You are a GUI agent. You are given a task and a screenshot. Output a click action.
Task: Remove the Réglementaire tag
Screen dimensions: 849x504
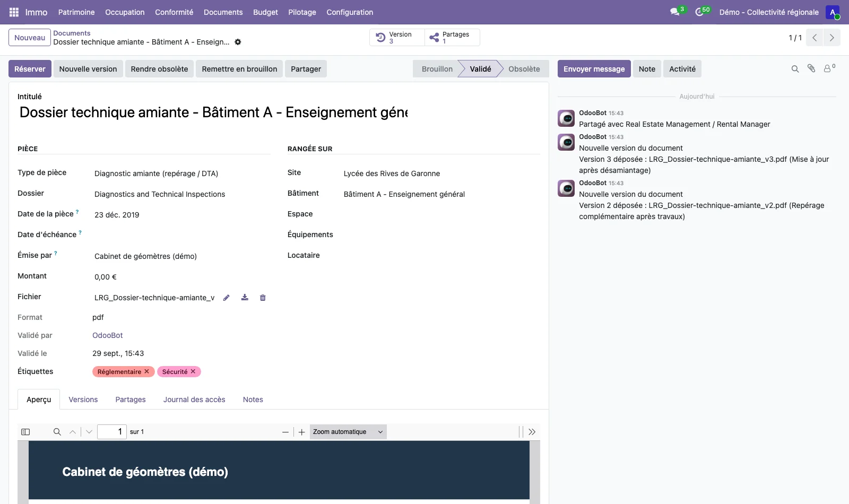[x=146, y=371]
